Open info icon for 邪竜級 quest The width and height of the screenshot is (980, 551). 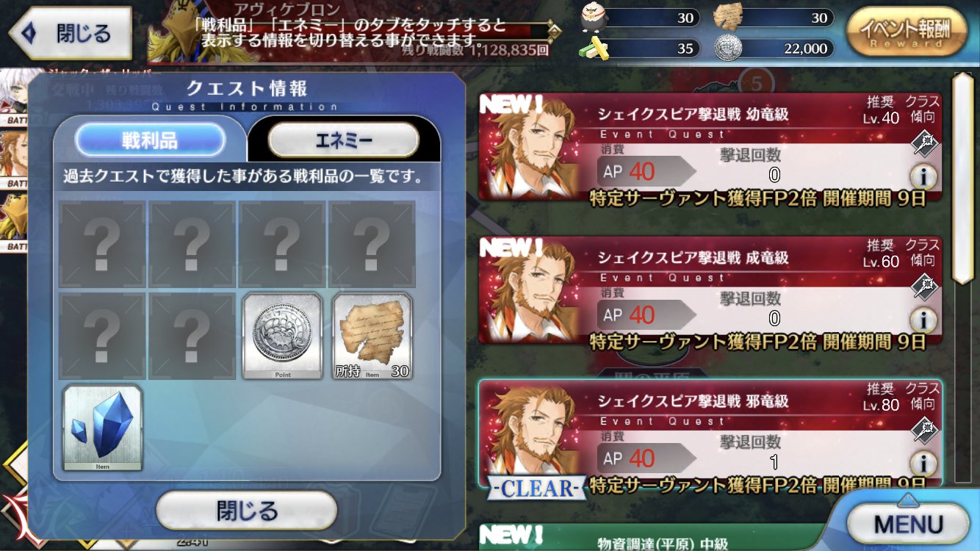tap(923, 463)
